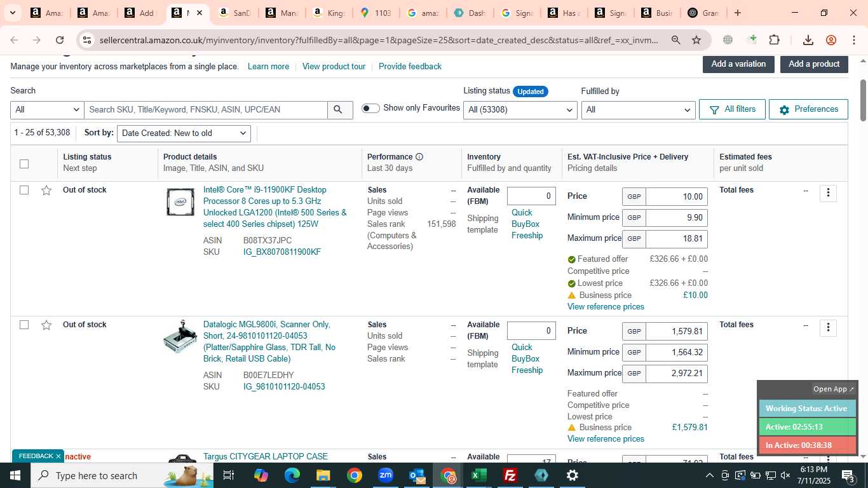This screenshot has width=868, height=488.
Task: Favourite the Intel Core i9-11900KF listing star
Action: click(46, 190)
